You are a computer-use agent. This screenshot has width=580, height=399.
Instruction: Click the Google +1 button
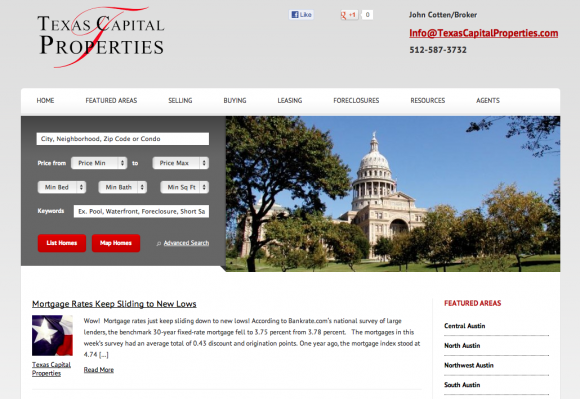tap(349, 15)
